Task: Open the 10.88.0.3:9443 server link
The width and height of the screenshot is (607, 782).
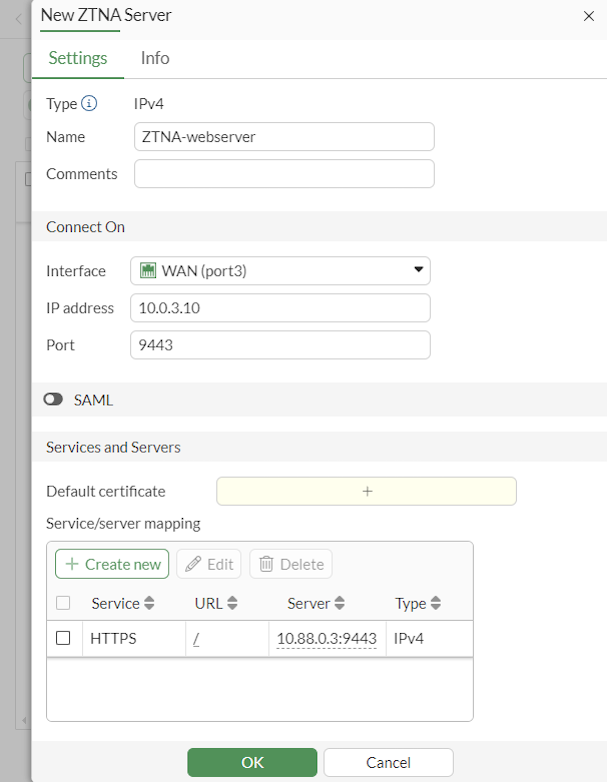Action: (x=326, y=638)
